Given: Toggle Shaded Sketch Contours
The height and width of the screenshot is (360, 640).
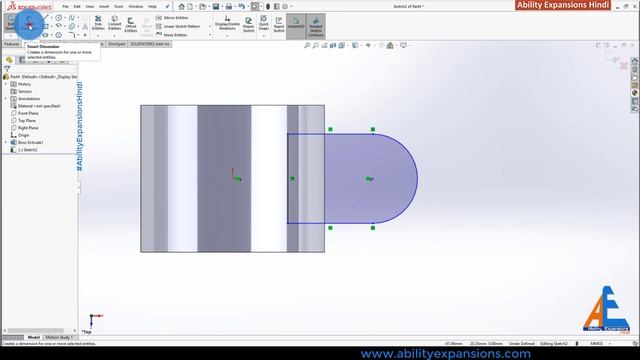Looking at the screenshot, I should [316, 26].
